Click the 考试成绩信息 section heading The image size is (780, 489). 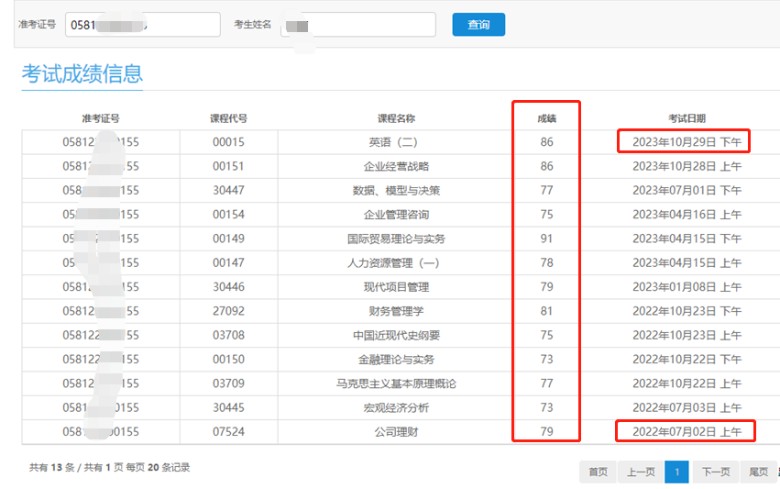pos(82,73)
